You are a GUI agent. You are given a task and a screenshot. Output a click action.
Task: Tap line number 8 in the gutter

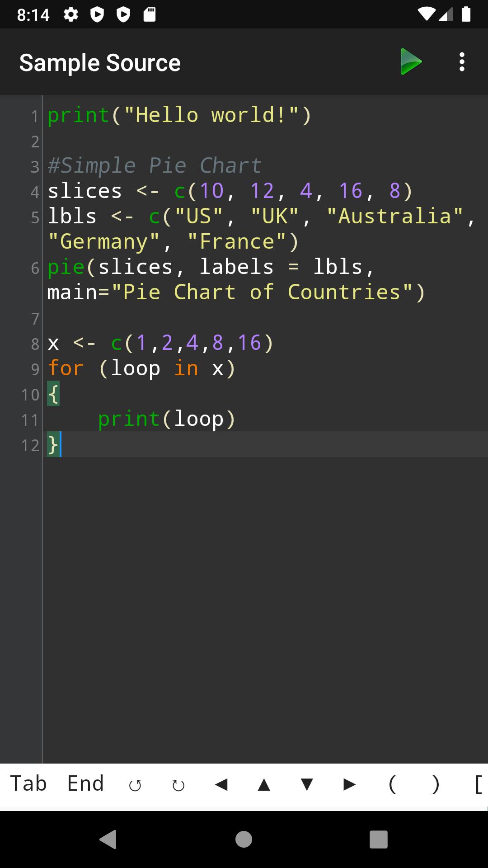pyautogui.click(x=35, y=344)
